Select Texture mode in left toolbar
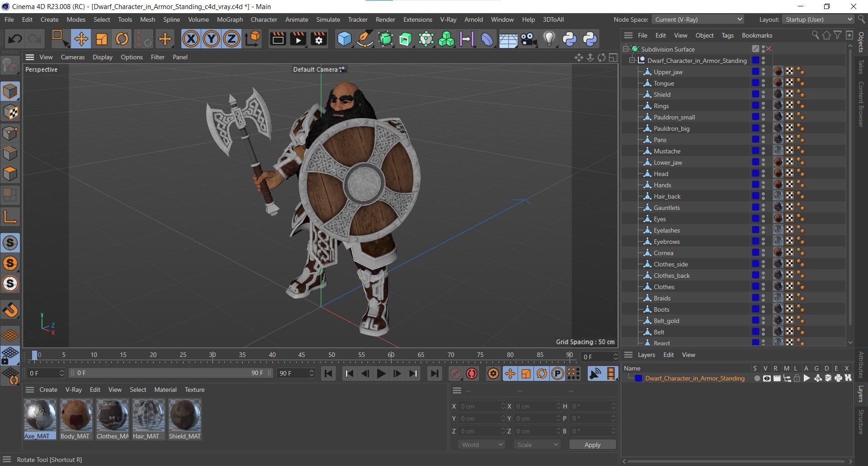Screen dimensions: 868x466 [10, 112]
